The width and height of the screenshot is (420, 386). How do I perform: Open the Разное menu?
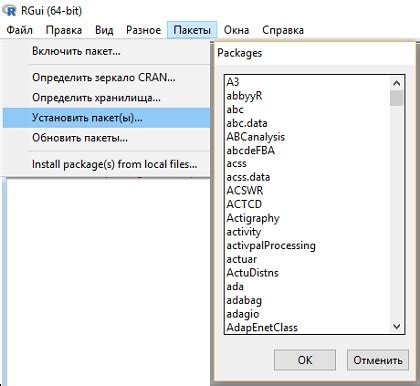tap(143, 30)
